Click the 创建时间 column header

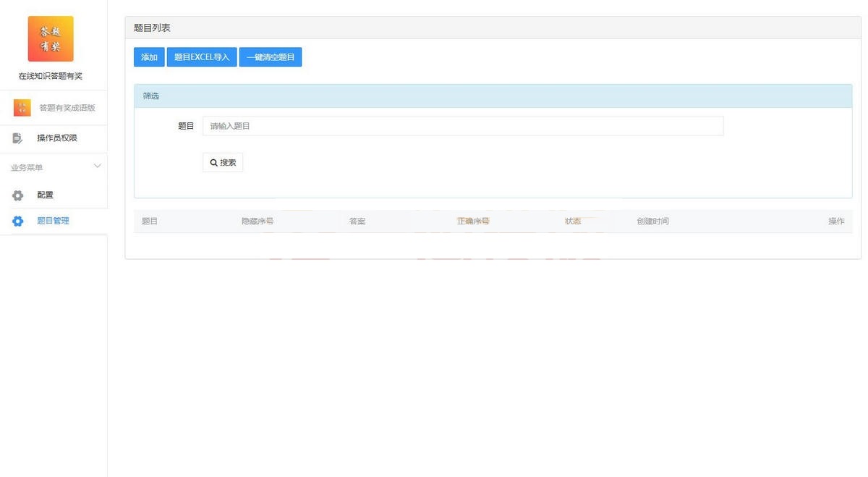[652, 221]
